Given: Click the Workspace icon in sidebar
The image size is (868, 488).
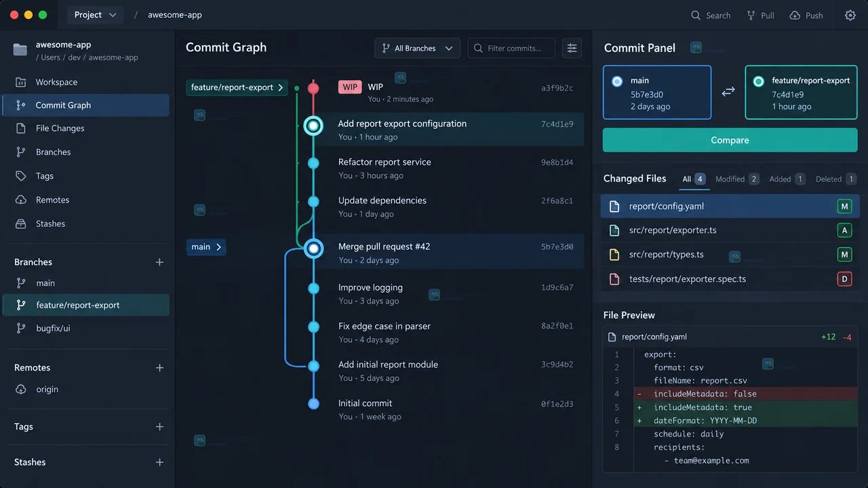Looking at the screenshot, I should (20, 82).
